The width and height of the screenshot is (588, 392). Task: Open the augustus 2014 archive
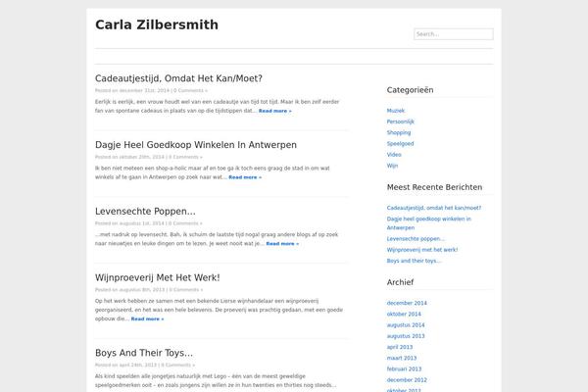coord(406,325)
